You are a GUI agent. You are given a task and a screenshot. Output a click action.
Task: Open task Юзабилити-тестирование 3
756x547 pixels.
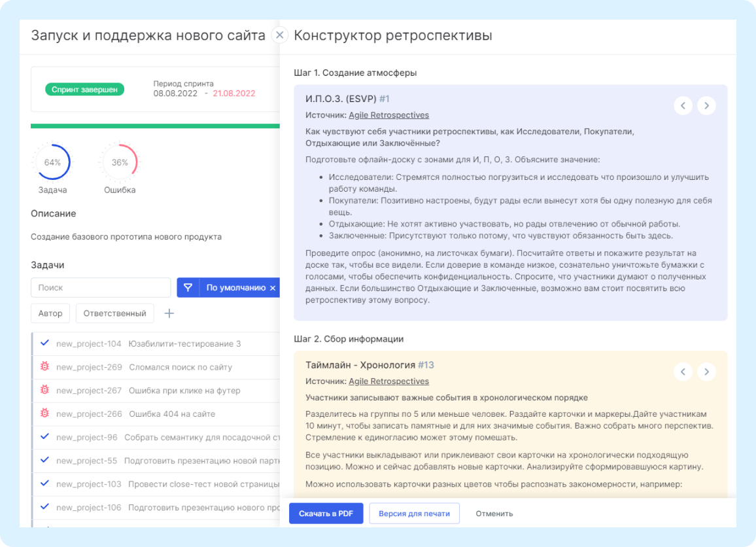pyautogui.click(x=184, y=344)
